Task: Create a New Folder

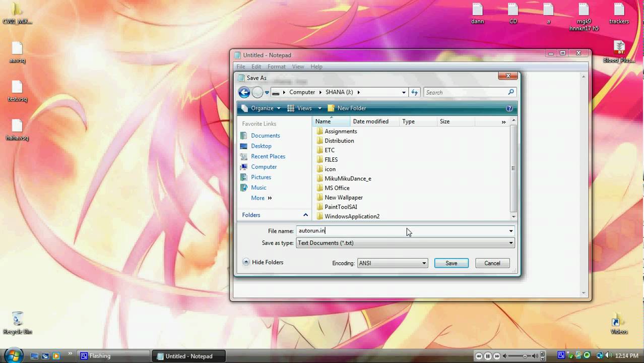Action: click(347, 108)
